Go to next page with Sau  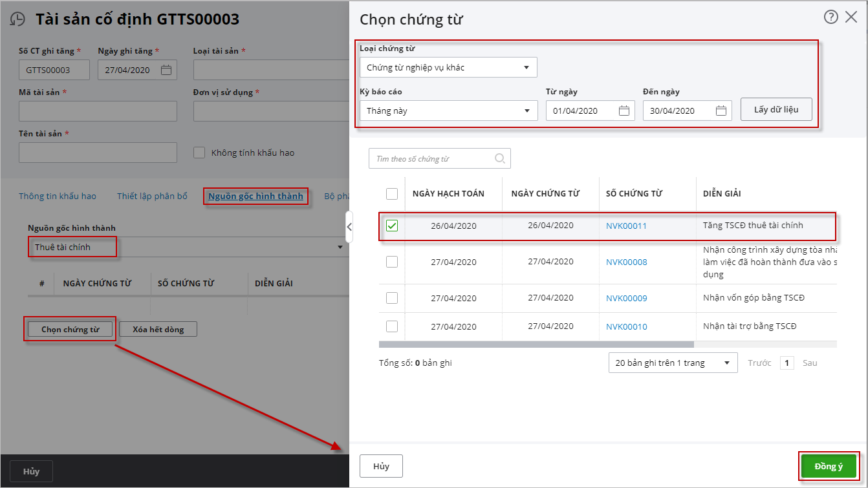[x=810, y=363]
